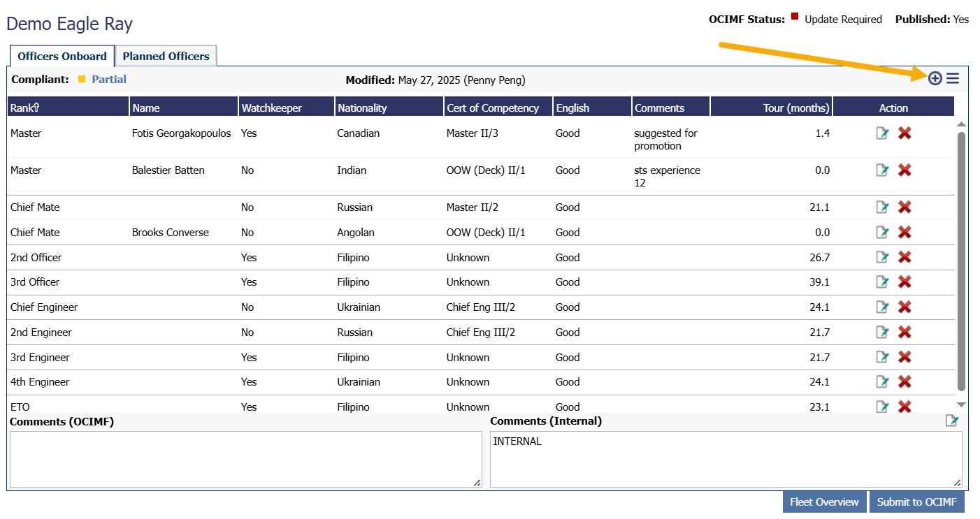Edit Fotis Georgakopoulos officer row
The height and width of the screenshot is (519, 980).
pos(882,133)
